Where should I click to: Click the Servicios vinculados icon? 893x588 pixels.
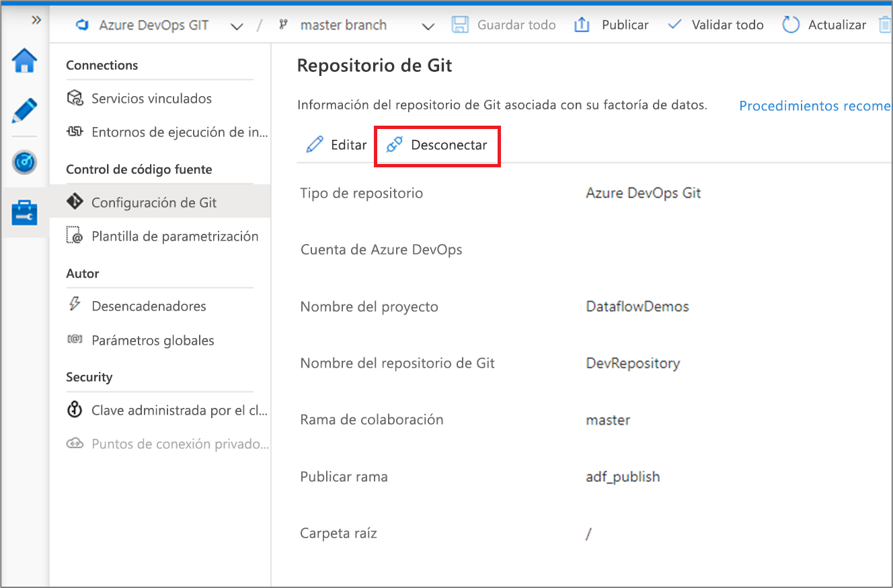75,98
